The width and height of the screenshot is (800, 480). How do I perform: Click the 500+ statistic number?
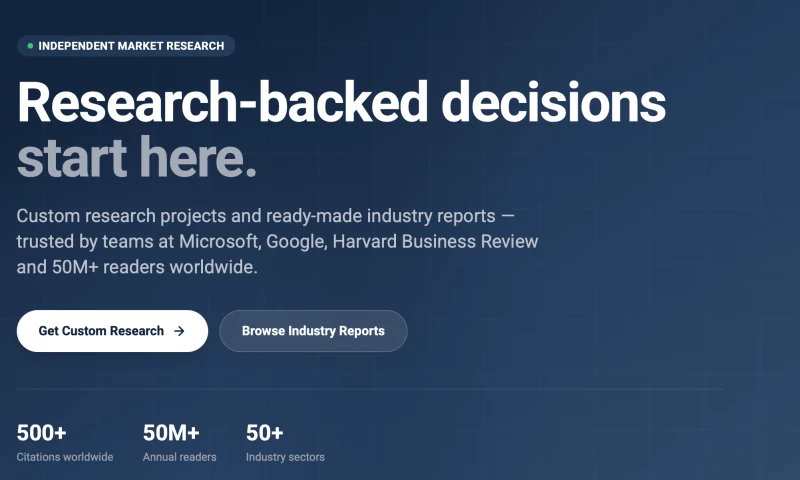(x=42, y=433)
